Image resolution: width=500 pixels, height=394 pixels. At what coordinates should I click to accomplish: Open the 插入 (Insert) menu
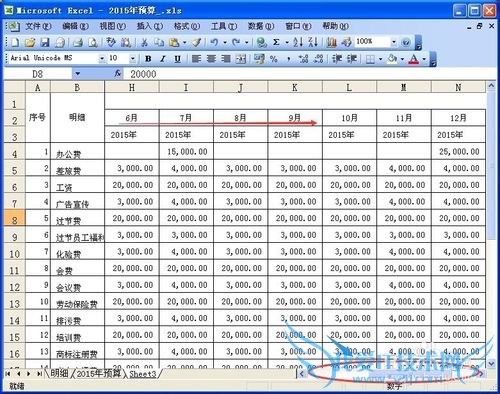point(150,26)
